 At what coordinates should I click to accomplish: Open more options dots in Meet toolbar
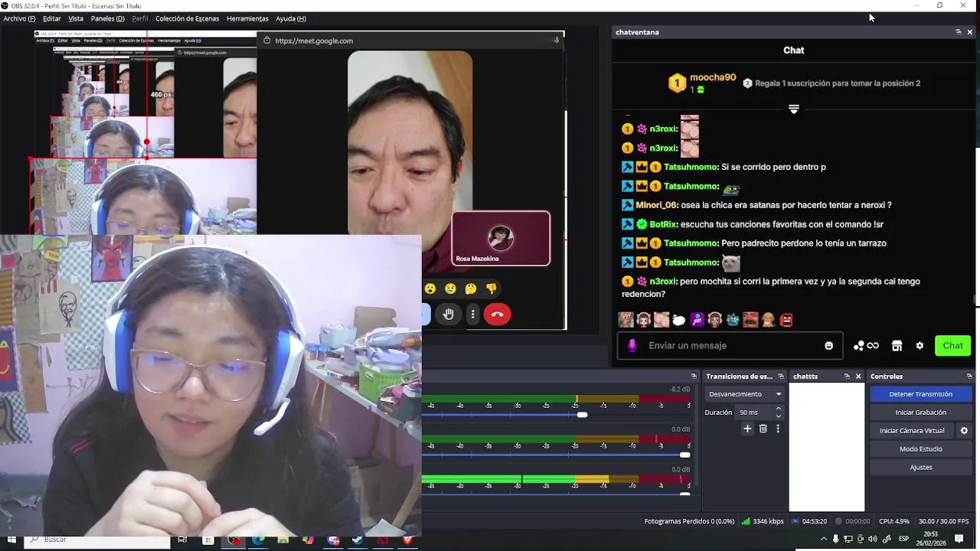pyautogui.click(x=473, y=314)
